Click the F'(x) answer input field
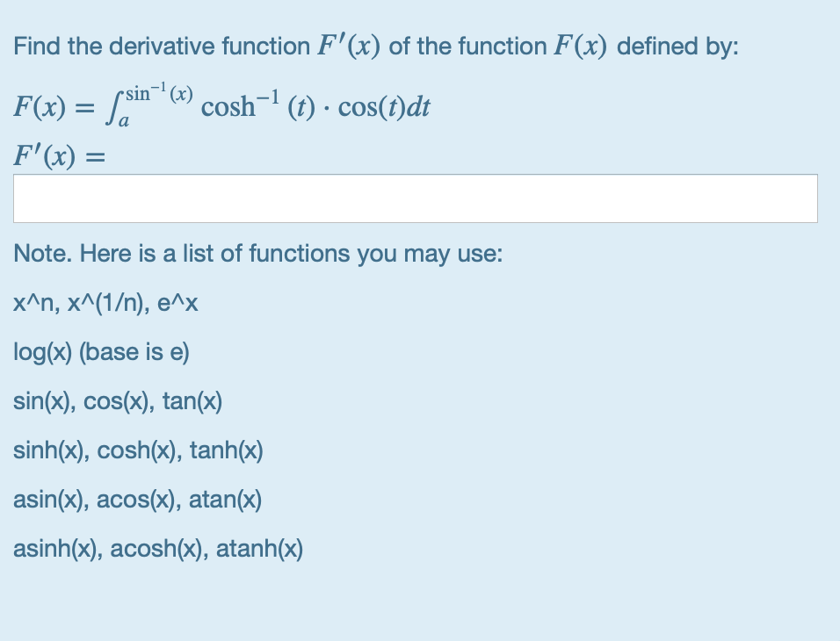This screenshot has height=641, width=840. coord(416,198)
